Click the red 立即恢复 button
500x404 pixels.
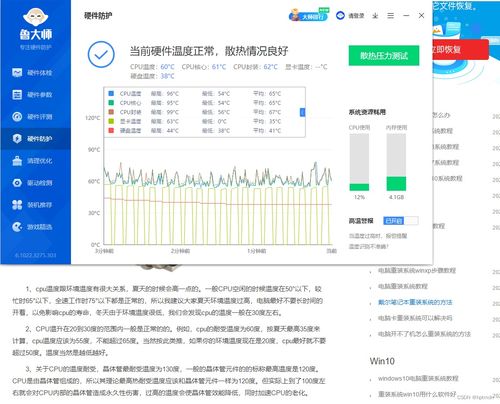(460, 50)
